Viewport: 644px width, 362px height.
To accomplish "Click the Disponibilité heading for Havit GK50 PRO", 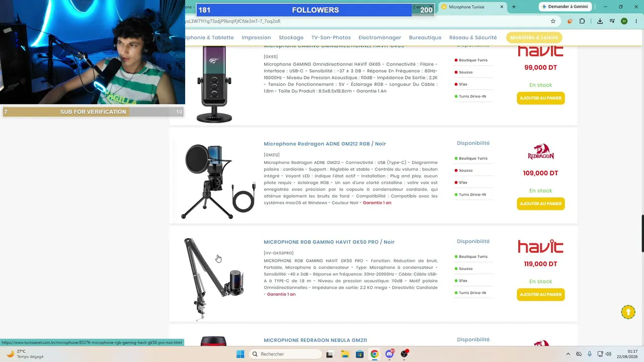I will (473, 241).
